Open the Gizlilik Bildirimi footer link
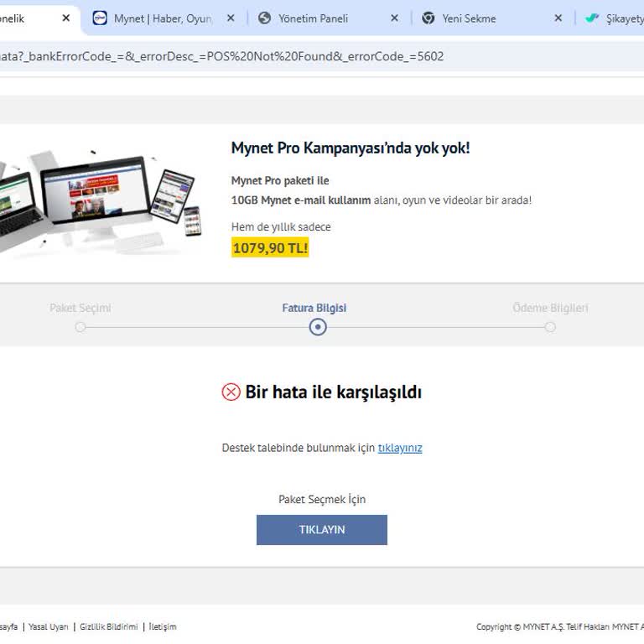The height and width of the screenshot is (644, 644). (x=109, y=626)
